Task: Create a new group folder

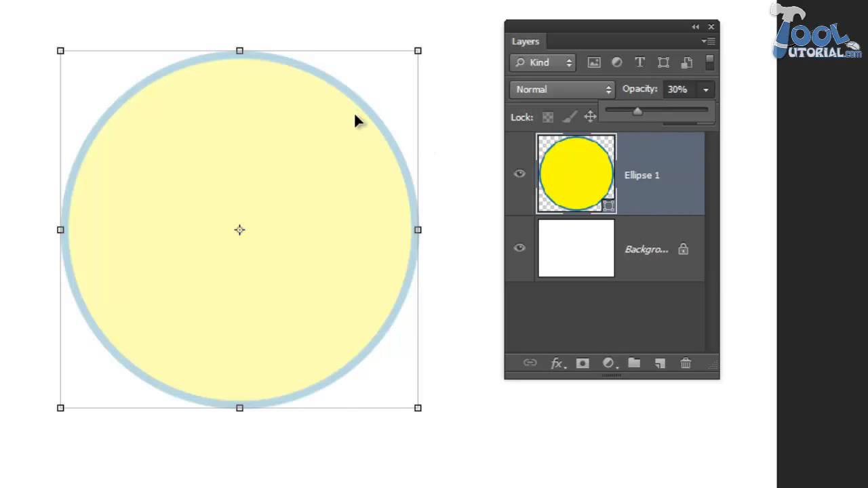Action: pos(634,363)
